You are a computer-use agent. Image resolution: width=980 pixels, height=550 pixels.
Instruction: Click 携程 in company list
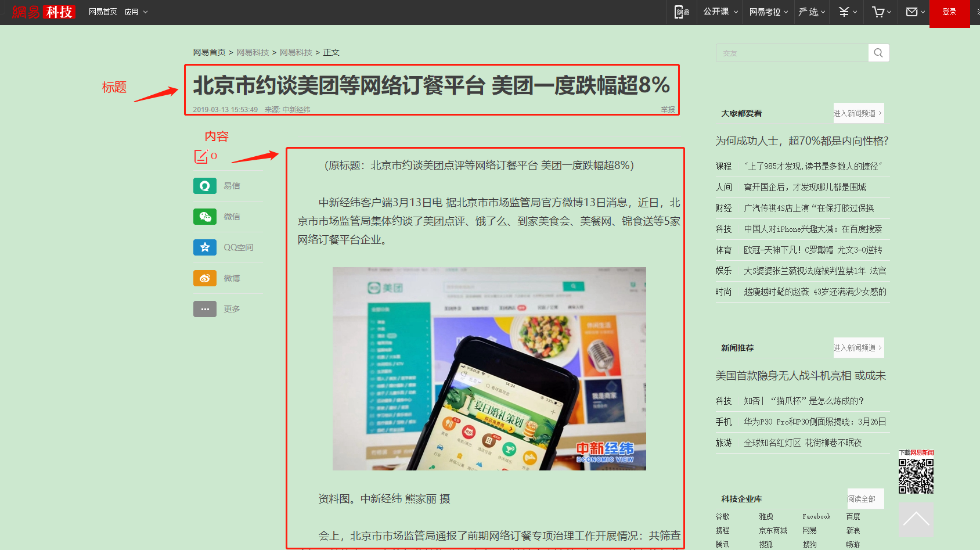click(x=722, y=530)
